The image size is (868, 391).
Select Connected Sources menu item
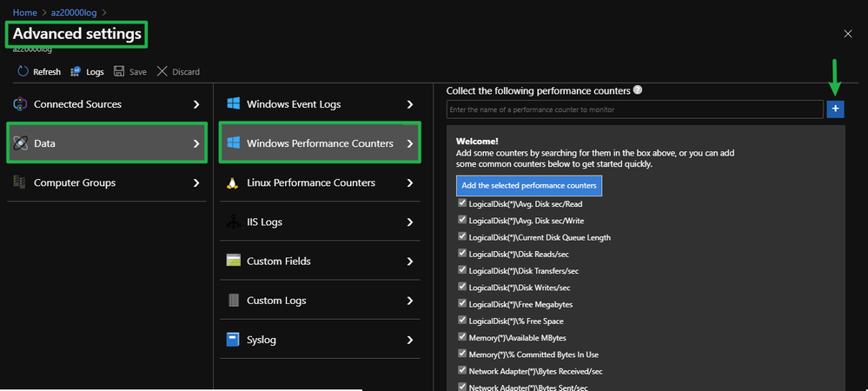pyautogui.click(x=107, y=104)
